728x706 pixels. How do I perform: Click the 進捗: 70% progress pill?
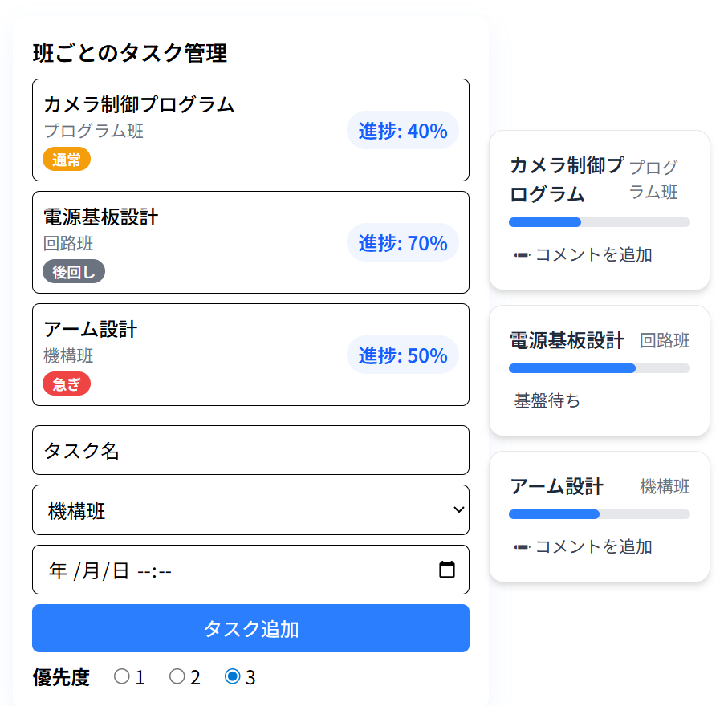402,243
